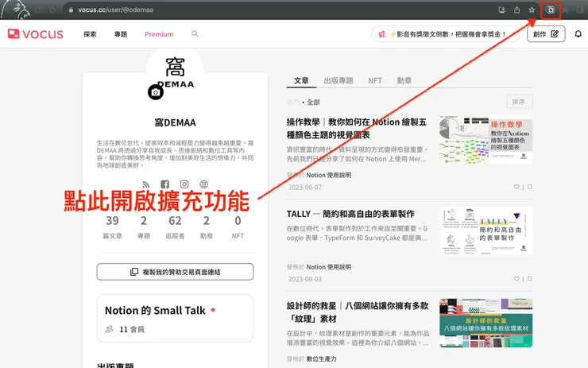Image resolution: width=588 pixels, height=368 pixels.
Task: Like the TALLY article heart
Action: pos(516,279)
